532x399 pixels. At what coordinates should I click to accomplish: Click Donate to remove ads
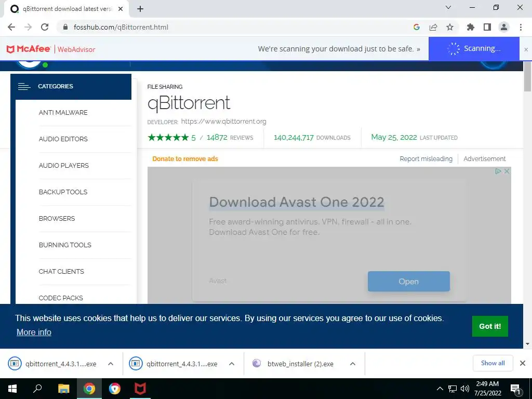tap(185, 159)
